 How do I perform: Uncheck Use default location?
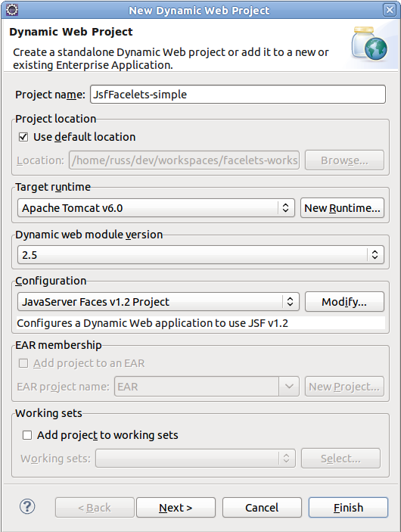point(23,137)
